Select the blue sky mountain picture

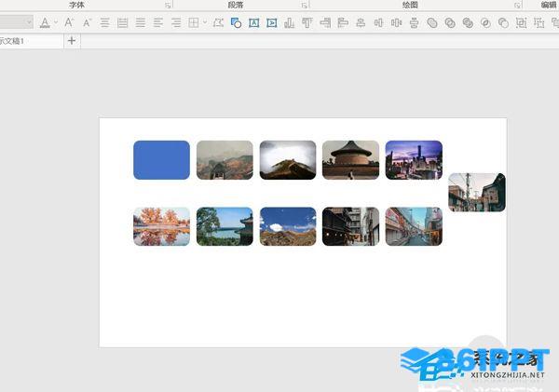click(x=288, y=226)
